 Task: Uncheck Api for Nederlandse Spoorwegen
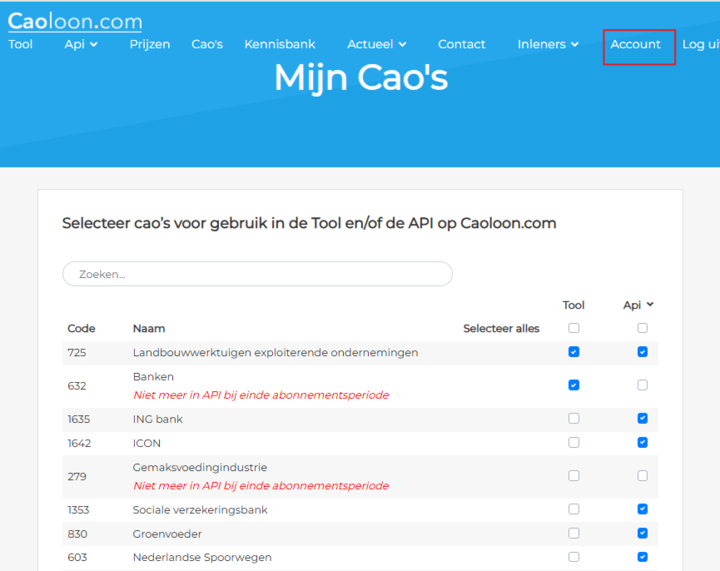(x=642, y=557)
